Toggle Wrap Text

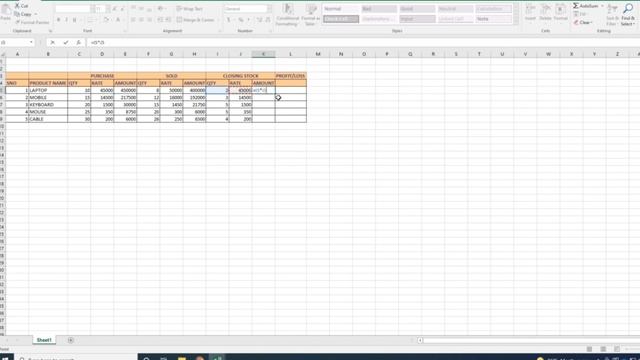(190, 9)
